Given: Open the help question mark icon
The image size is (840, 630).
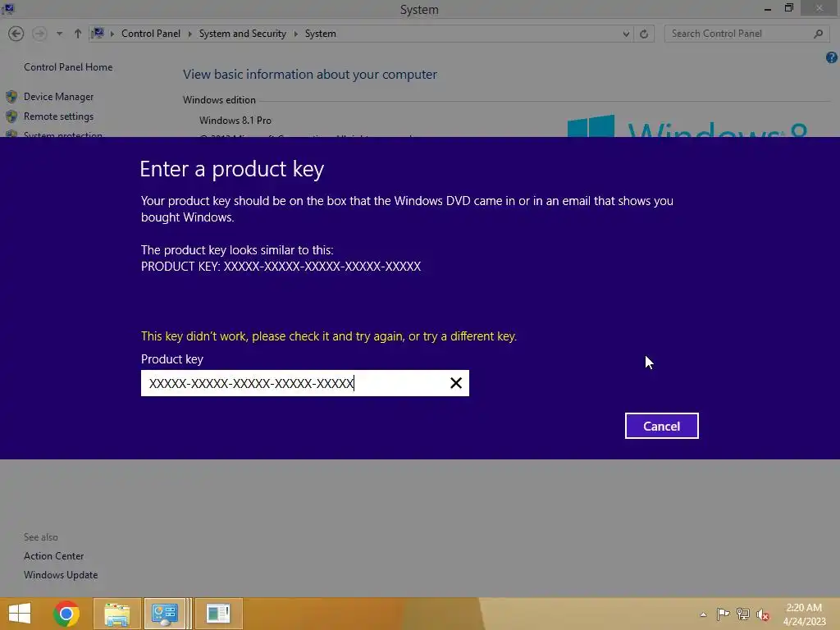Looking at the screenshot, I should tap(832, 57).
